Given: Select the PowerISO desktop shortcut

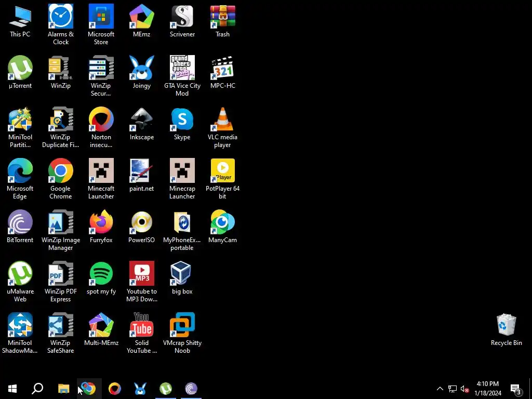Looking at the screenshot, I should click(141, 227).
